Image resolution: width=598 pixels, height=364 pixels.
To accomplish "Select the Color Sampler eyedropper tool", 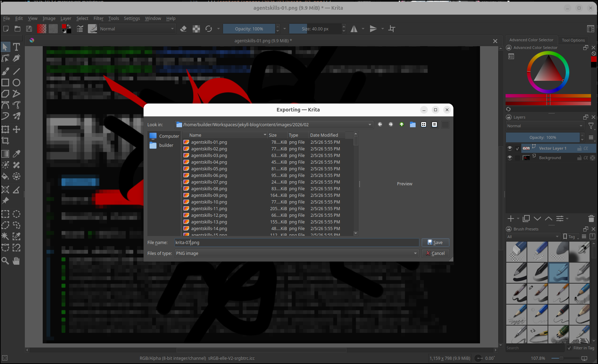I will click(x=16, y=154).
